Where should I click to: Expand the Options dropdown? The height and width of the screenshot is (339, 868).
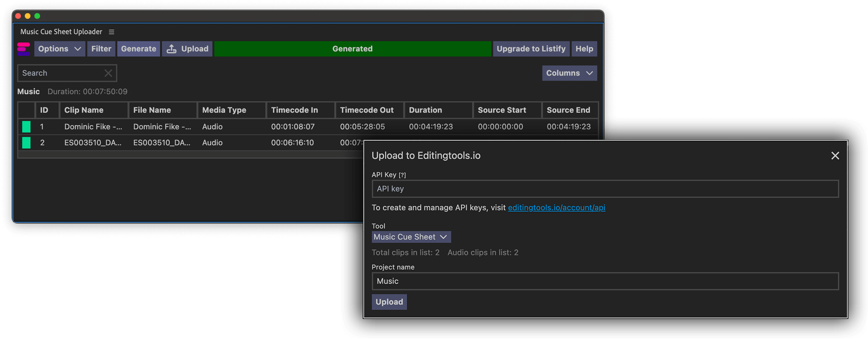pyautogui.click(x=59, y=49)
